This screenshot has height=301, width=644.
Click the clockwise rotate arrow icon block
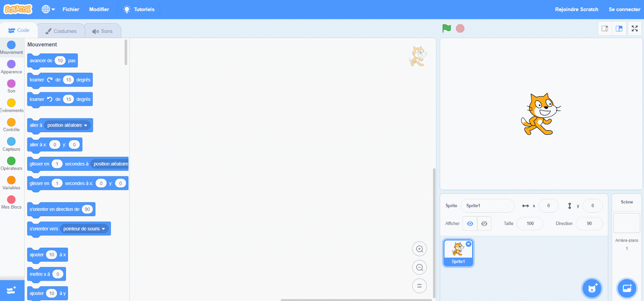pos(50,80)
